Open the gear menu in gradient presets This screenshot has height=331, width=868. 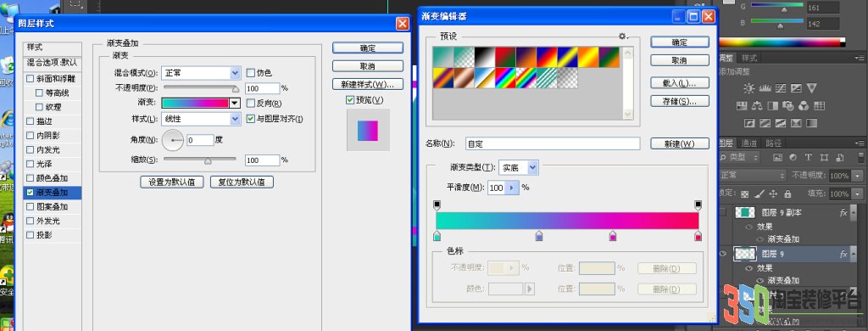tap(623, 36)
